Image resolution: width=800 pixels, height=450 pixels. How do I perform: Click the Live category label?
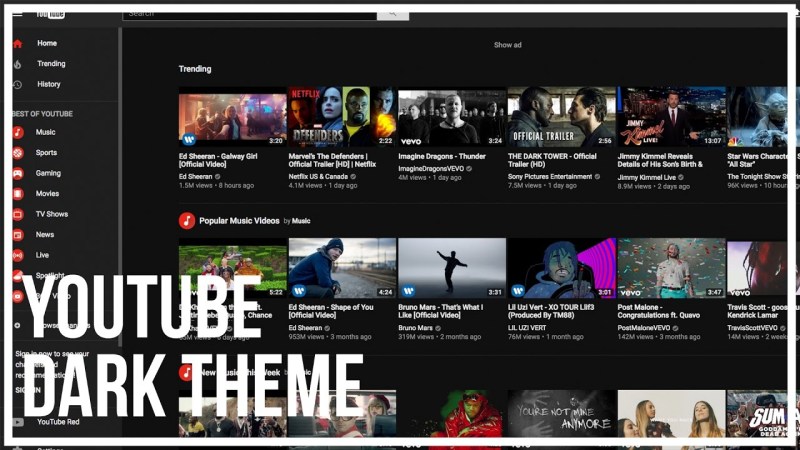[42, 255]
